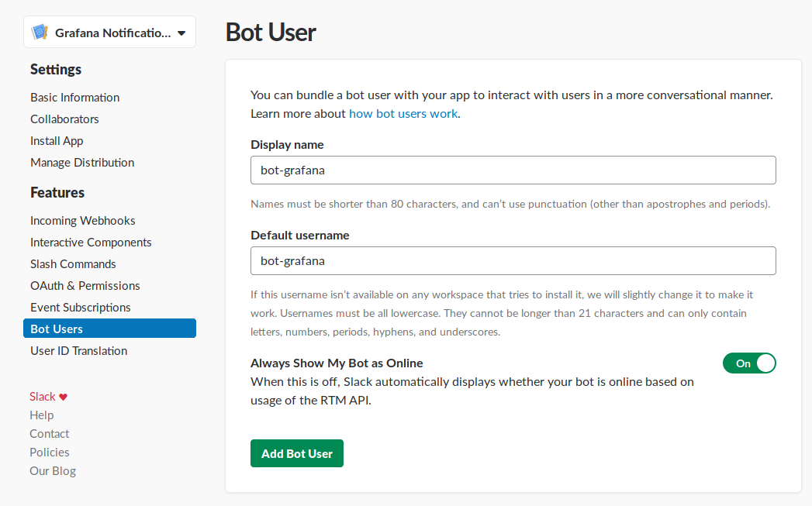Screen dimensions: 812x506
Task: Click the 'Display name' field label
Action: pos(288,145)
